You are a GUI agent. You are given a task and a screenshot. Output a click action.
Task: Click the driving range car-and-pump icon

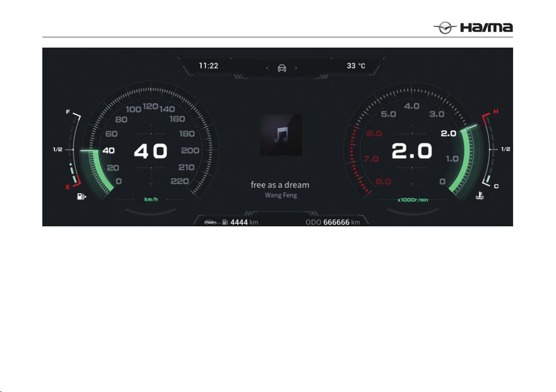[216, 223]
